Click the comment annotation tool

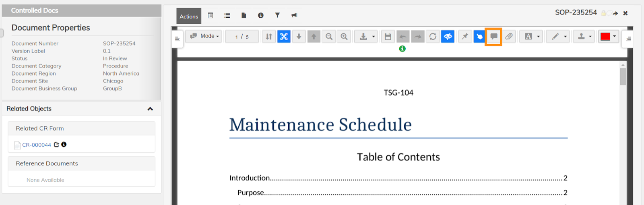(x=493, y=37)
